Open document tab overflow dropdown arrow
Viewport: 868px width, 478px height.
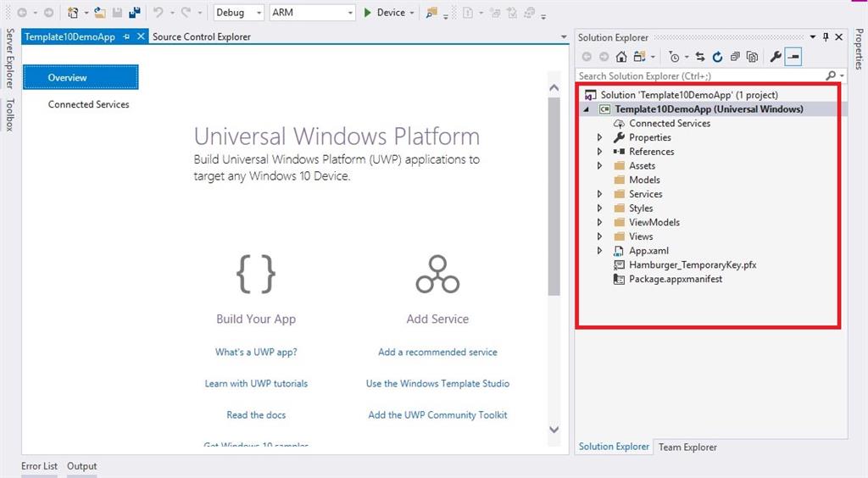[x=564, y=37]
